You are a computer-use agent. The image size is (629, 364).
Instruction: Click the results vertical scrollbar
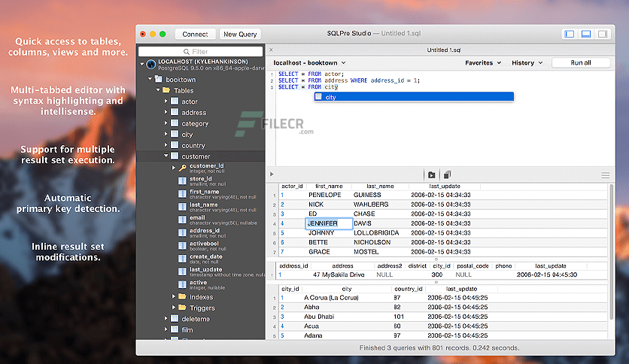(x=612, y=253)
